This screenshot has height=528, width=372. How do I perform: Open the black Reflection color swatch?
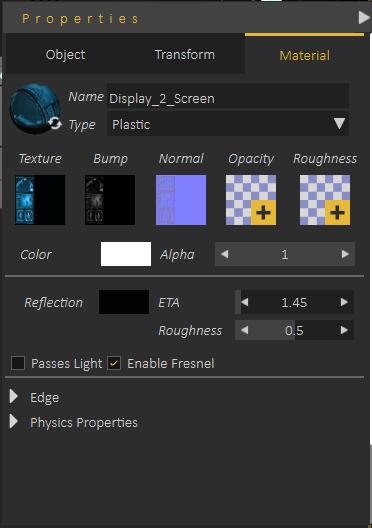point(124,302)
